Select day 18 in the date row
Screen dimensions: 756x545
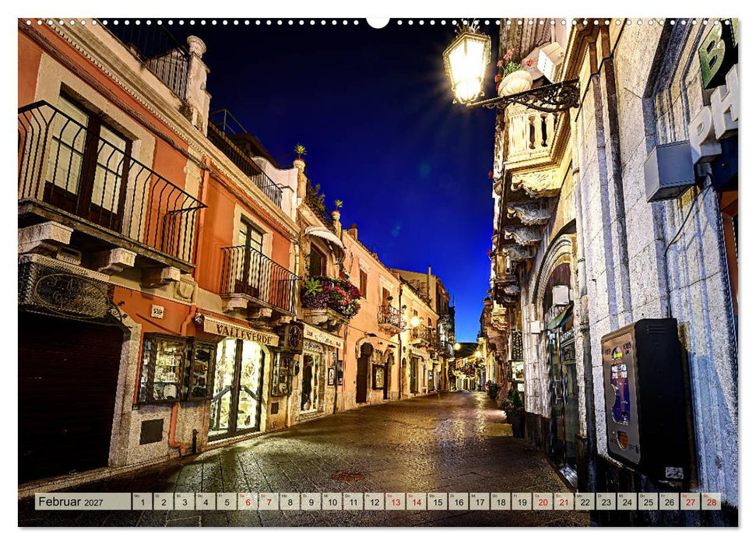point(501,501)
